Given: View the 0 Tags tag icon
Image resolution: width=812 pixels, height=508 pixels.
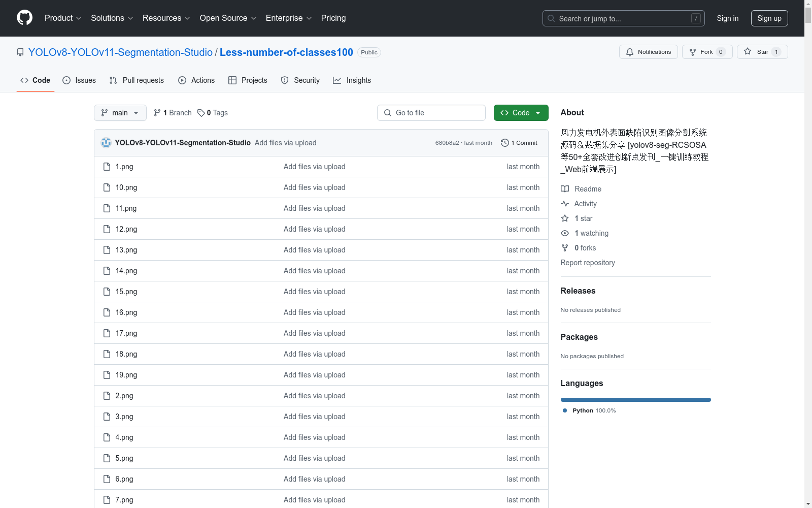Looking at the screenshot, I should point(201,113).
